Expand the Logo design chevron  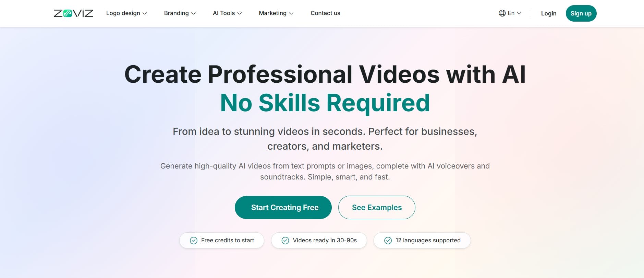(145, 13)
